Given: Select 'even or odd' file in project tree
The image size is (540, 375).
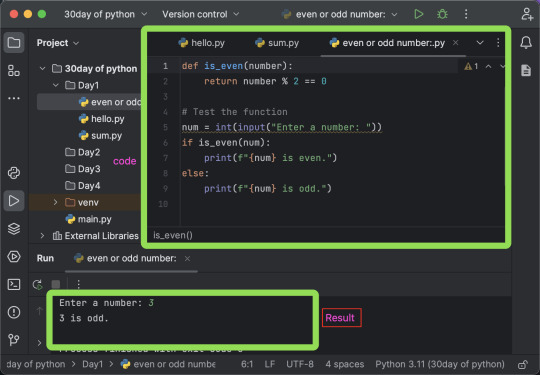Looking at the screenshot, I should coord(89,102).
